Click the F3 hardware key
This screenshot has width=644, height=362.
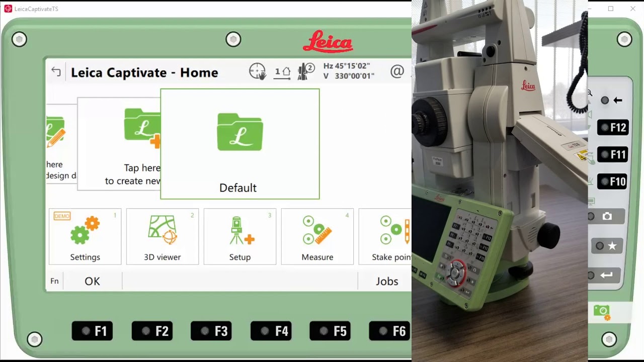(211, 331)
